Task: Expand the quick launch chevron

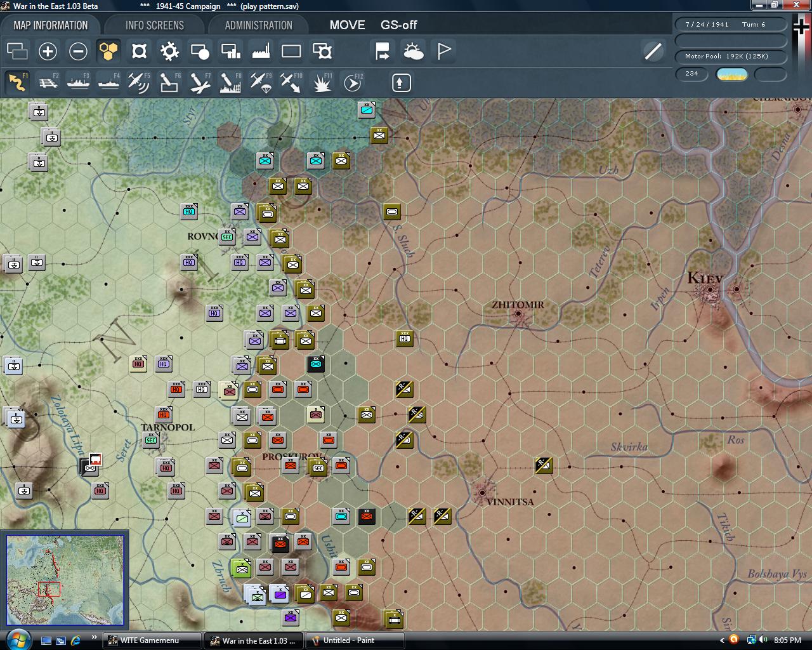Action: tap(95, 637)
